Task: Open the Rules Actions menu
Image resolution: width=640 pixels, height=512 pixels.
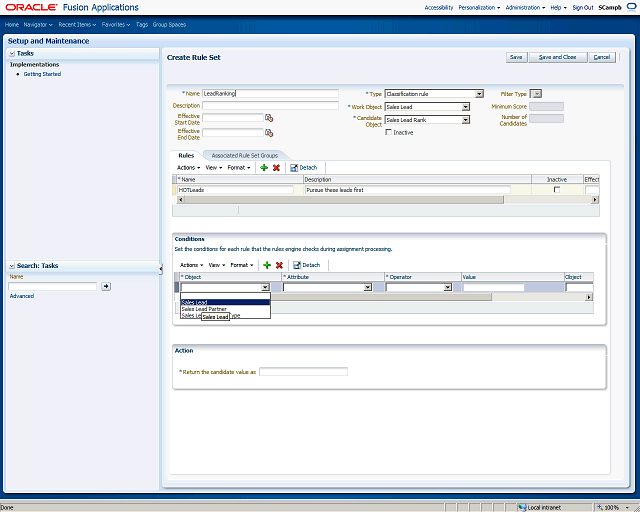Action: (x=189, y=168)
